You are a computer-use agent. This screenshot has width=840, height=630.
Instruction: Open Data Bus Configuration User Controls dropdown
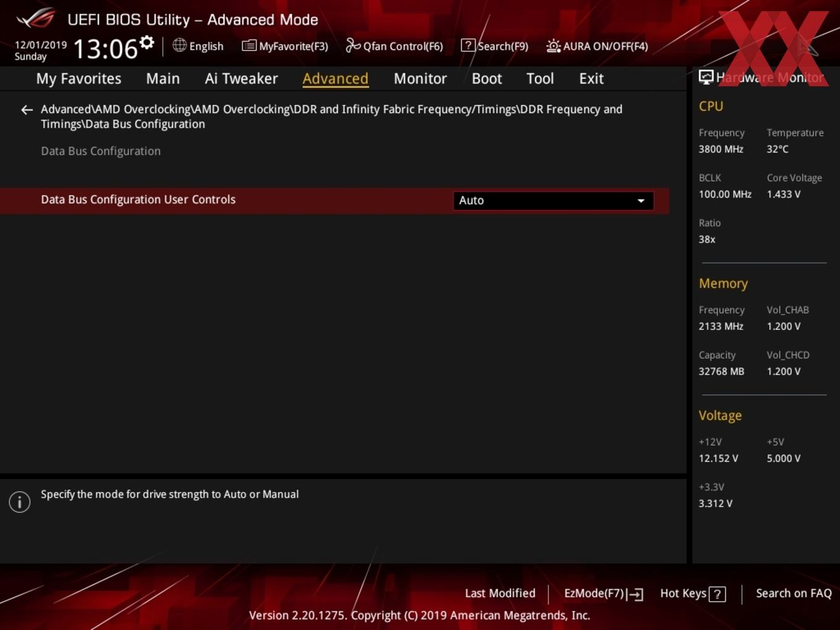pyautogui.click(x=553, y=201)
